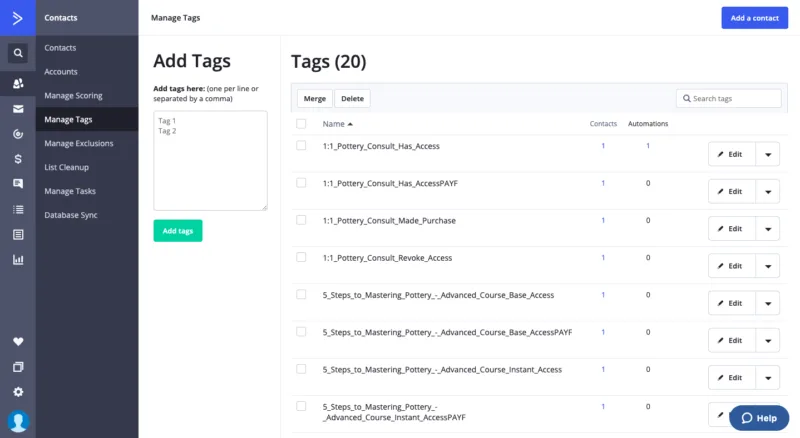The height and width of the screenshot is (438, 800).
Task: Open the user profile avatar
Action: [18, 422]
